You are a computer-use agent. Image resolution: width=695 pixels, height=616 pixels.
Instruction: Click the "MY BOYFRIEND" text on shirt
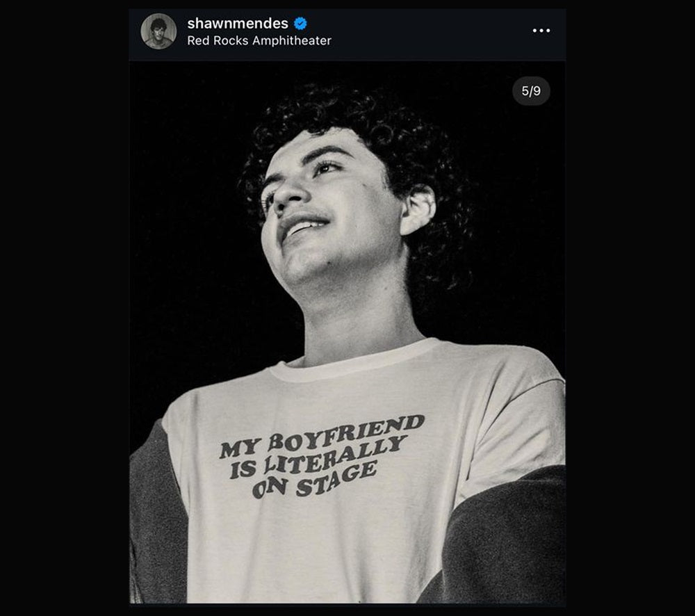[322, 436]
